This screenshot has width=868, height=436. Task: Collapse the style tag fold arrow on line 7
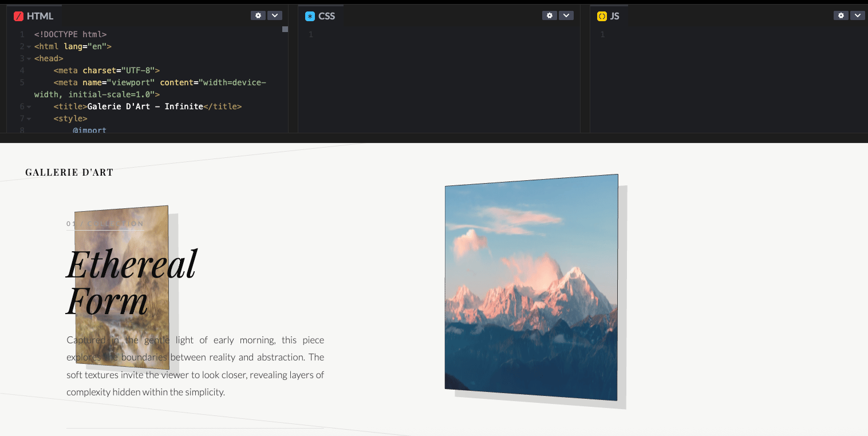[x=29, y=118]
